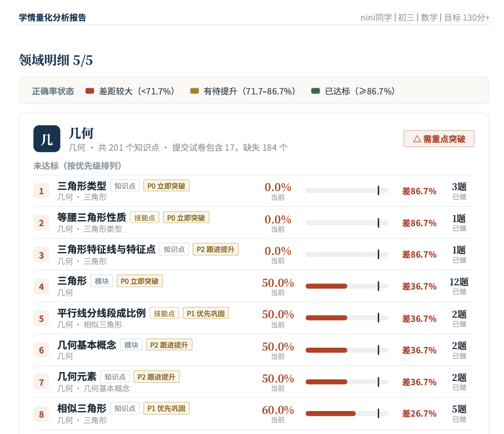Click the 正确率状态 legend label
Image resolution: width=504 pixels, height=434 pixels.
click(53, 91)
